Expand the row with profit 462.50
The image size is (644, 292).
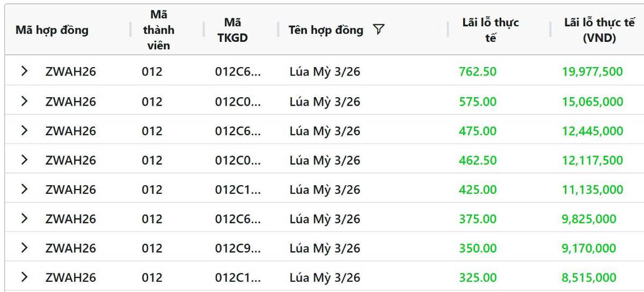click(24, 160)
